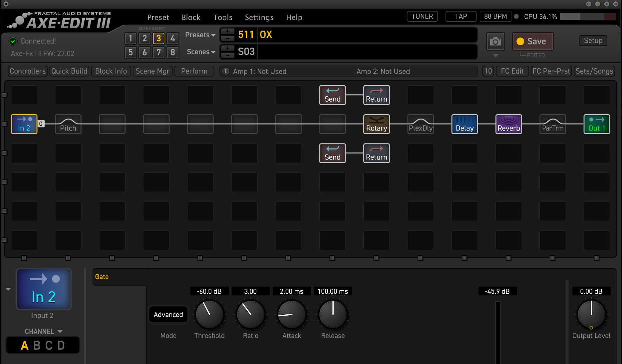Screen dimensions: 622x364
Task: Open Quick Build
Action: tap(69, 71)
